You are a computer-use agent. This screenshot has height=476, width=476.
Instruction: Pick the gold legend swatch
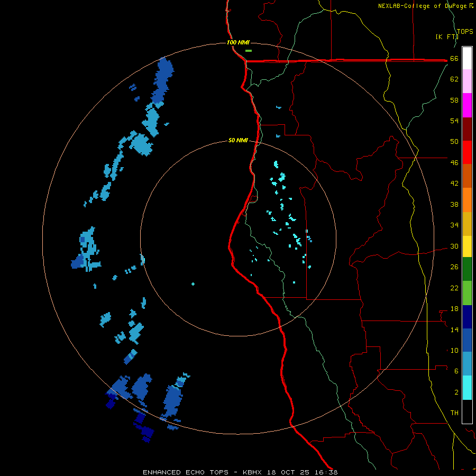coord(467,224)
